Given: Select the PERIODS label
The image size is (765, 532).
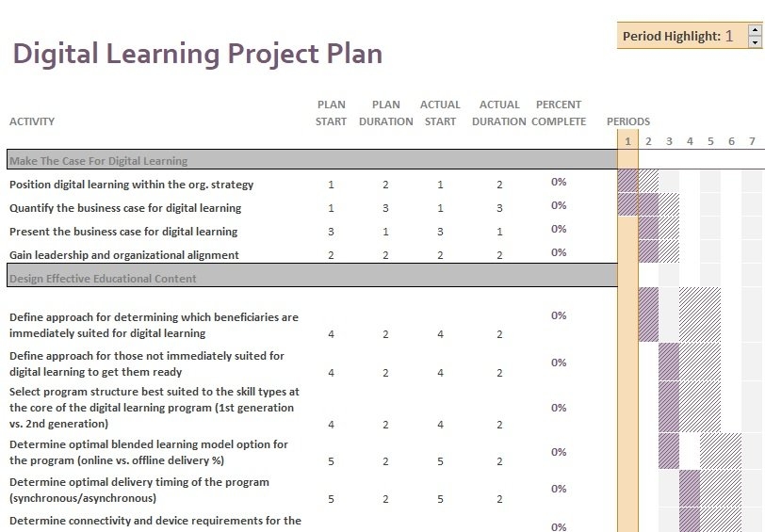Looking at the screenshot, I should click(628, 121).
